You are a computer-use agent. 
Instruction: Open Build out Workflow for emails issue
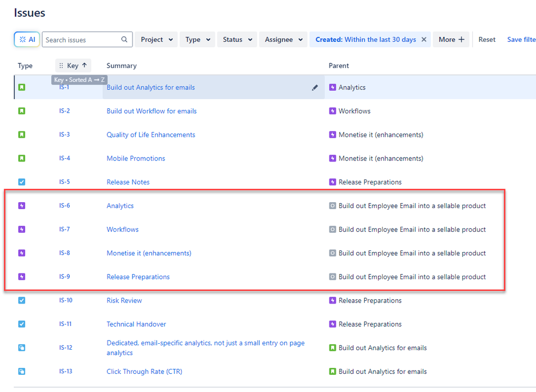tap(151, 111)
